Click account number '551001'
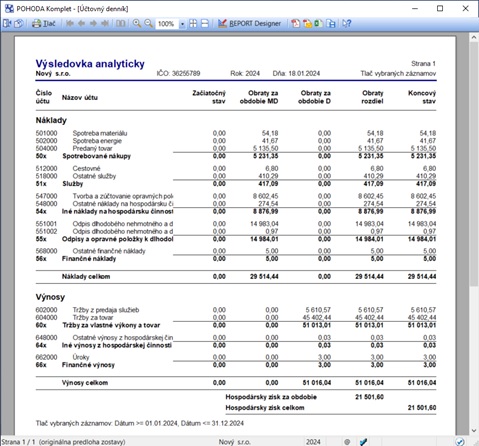The height and width of the screenshot is (446, 479). [46, 224]
